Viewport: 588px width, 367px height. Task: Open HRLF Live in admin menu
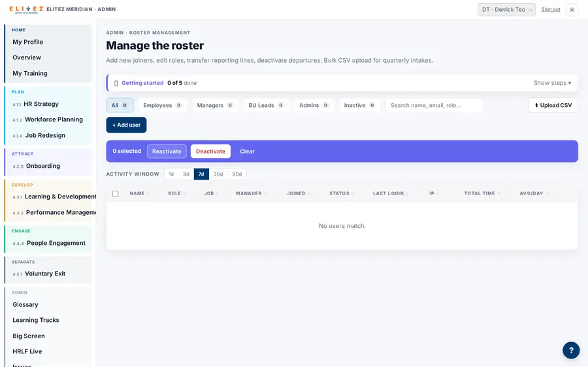(x=27, y=351)
